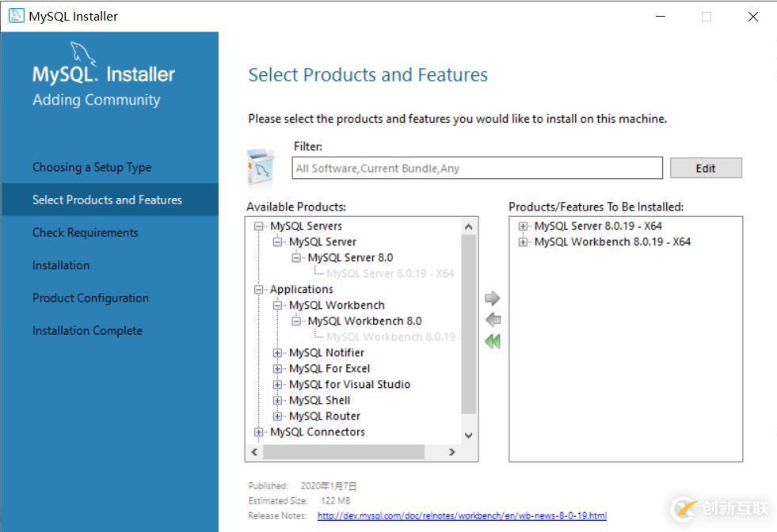Screen dimensions: 777x532
Task: Expand the MySQL Connectors node
Action: coord(258,432)
